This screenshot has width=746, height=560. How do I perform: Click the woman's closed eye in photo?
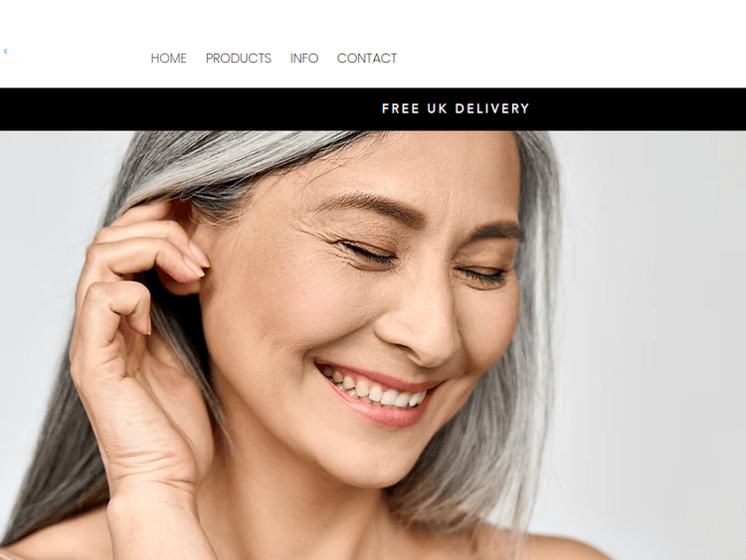(x=366, y=253)
